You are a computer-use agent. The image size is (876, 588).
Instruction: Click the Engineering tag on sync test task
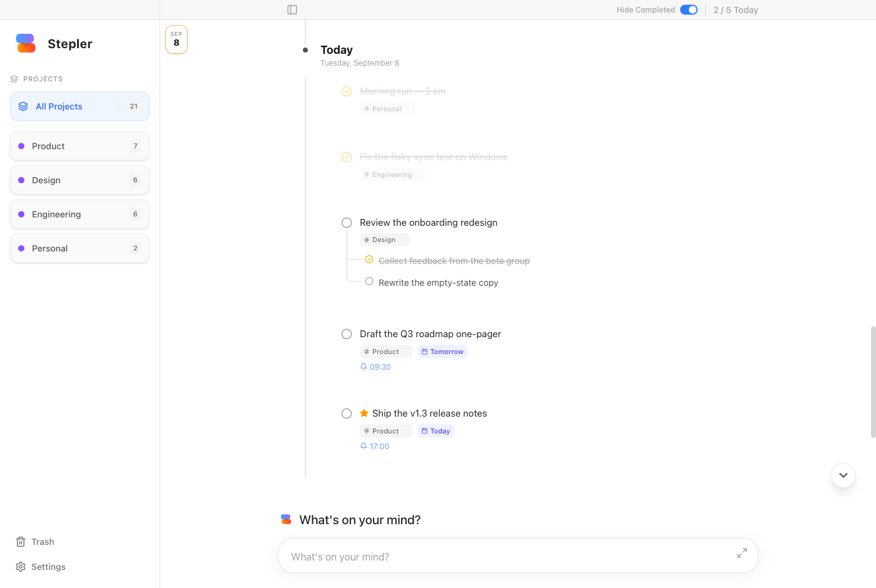[x=392, y=175]
